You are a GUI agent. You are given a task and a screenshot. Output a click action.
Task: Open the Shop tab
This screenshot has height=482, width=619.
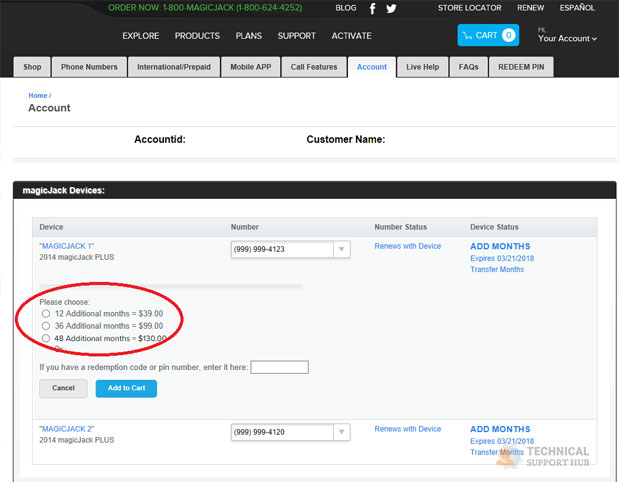[x=32, y=67]
